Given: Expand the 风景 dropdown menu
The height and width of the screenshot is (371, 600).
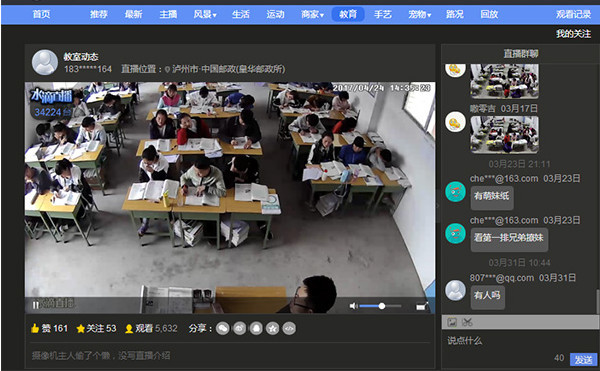Looking at the screenshot, I should coord(205,15).
